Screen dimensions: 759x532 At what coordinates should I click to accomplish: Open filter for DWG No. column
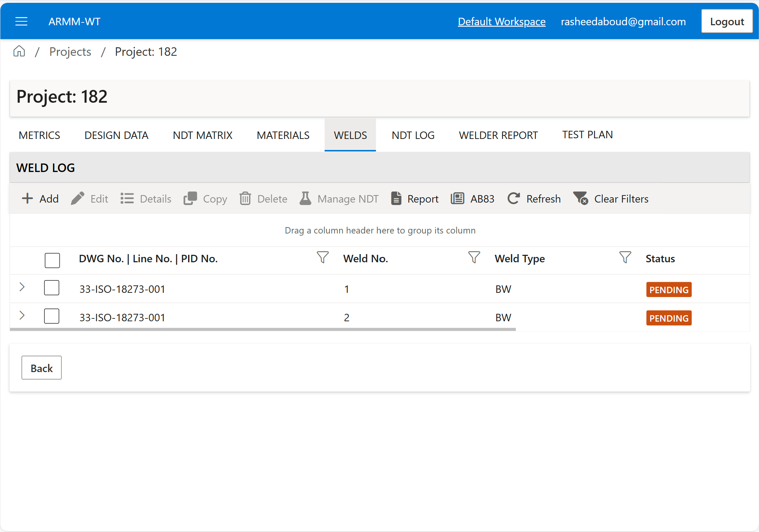click(323, 257)
